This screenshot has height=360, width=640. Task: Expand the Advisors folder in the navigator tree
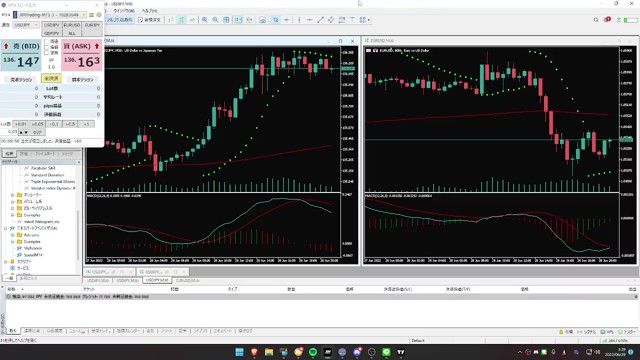tap(13, 235)
